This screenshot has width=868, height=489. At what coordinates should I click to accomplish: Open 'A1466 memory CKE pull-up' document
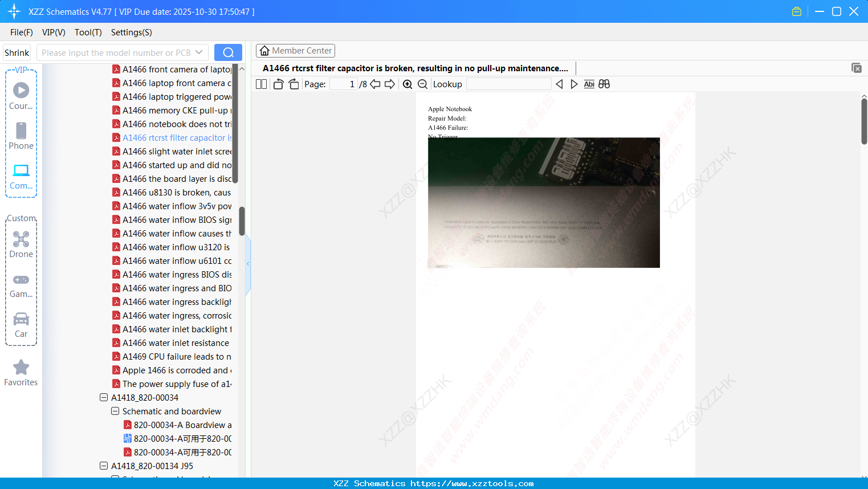(172, 110)
